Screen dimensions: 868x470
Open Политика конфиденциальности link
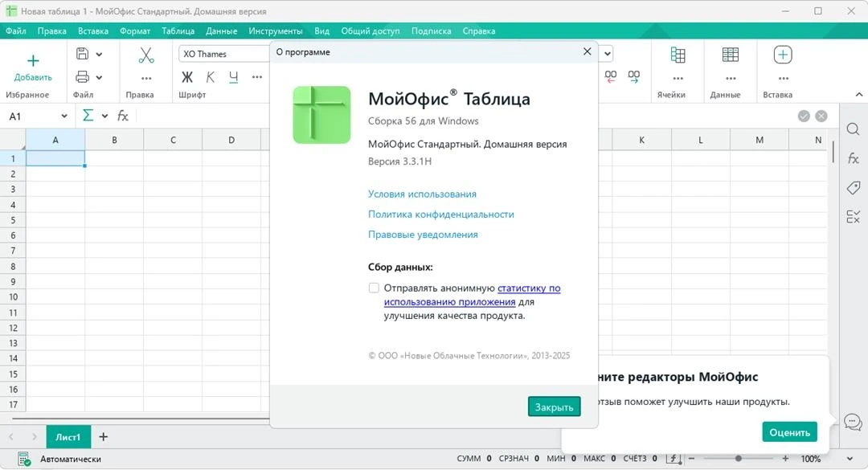tap(441, 215)
